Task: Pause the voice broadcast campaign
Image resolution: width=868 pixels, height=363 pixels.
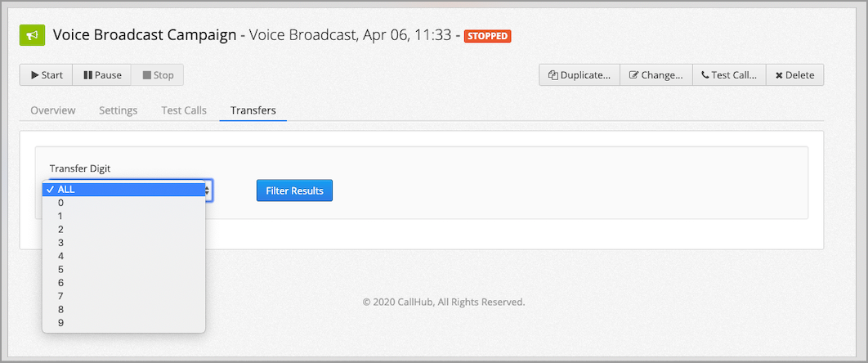Action: (102, 75)
